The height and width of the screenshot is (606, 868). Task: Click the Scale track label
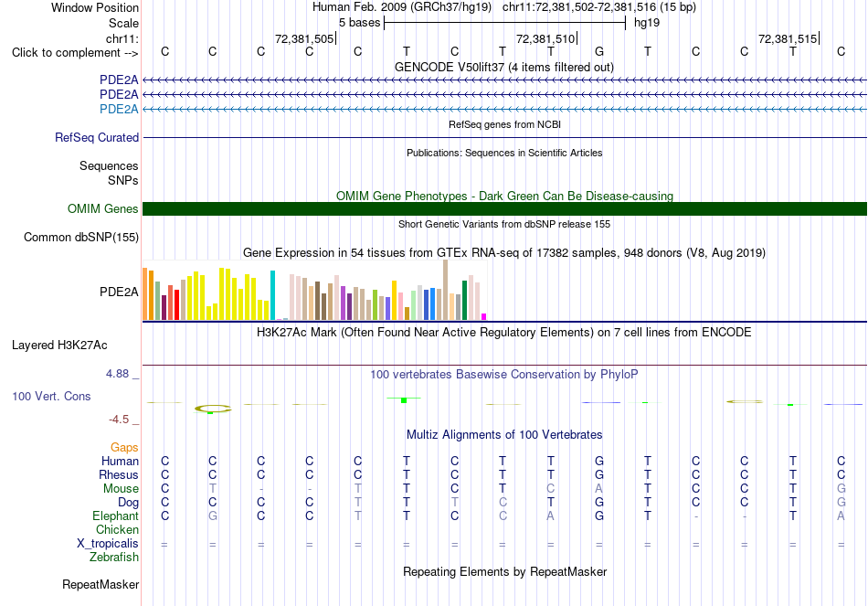[123, 23]
